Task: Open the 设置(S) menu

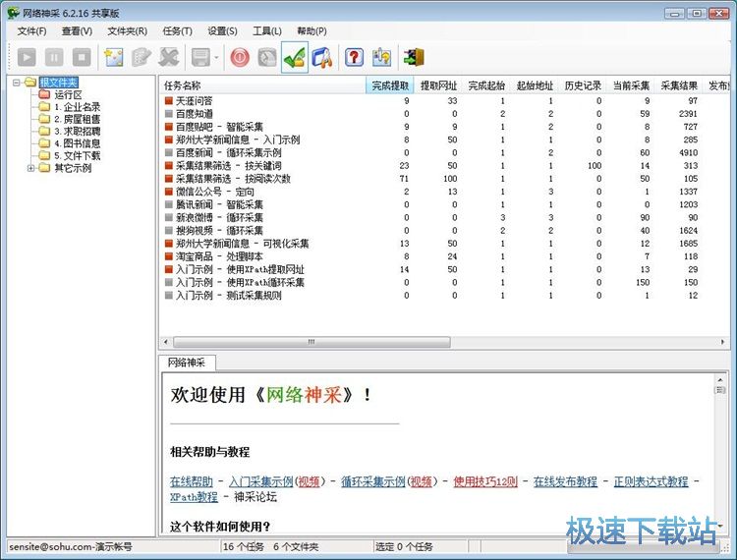Action: 222,31
